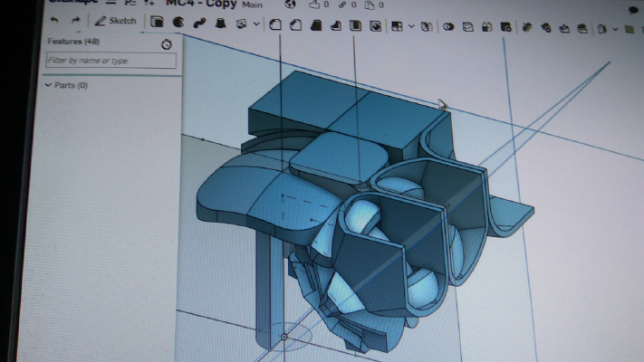
Task: Click the public globe icon
Action: 291,5
